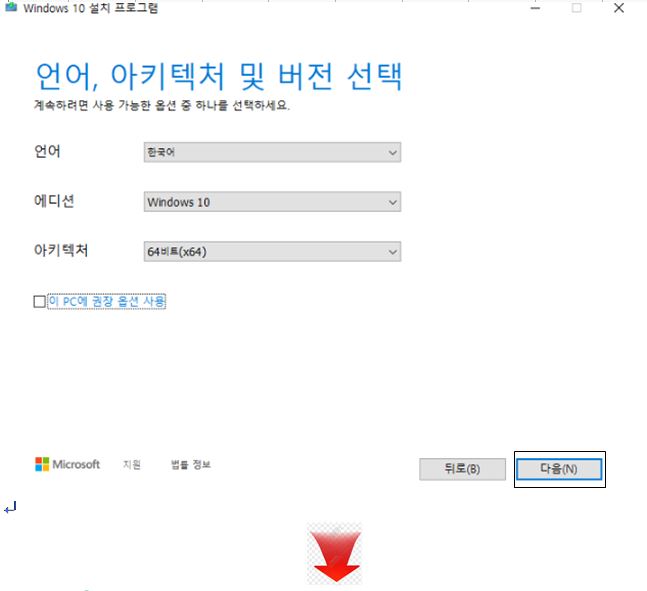Screen dimensions: 647x591
Task: Enable the 이 PC에 권장 옵션 사용 checkbox
Action: 40,301
